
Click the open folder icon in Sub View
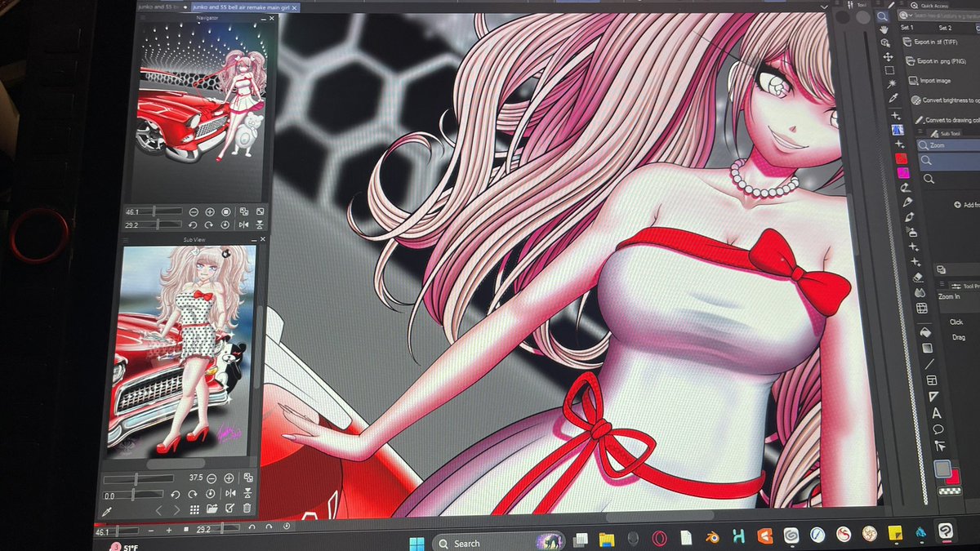point(212,509)
